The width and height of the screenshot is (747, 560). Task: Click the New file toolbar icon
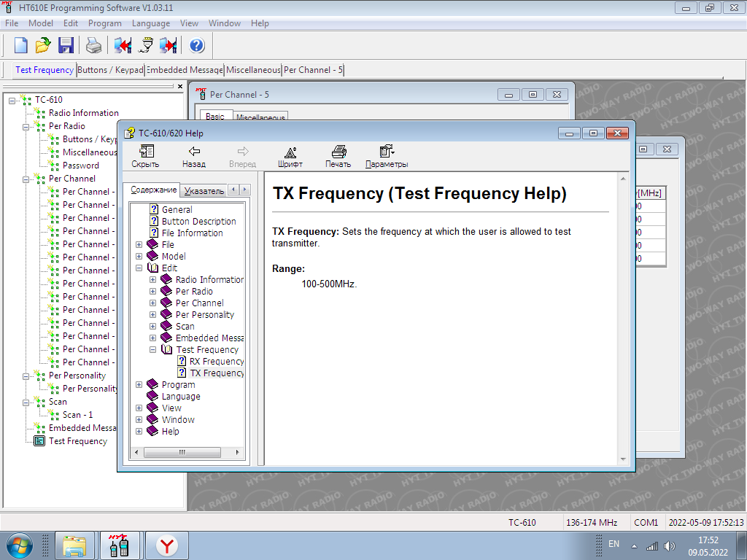20,45
